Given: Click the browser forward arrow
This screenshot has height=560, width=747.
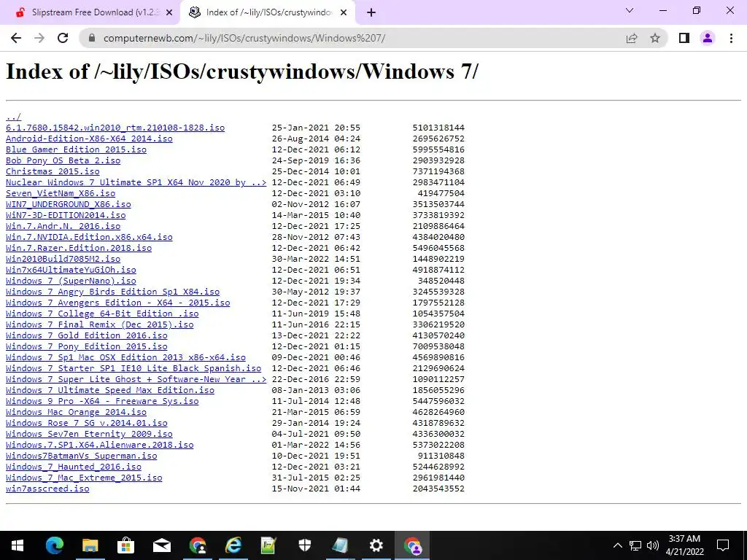Looking at the screenshot, I should pyautogui.click(x=39, y=38).
